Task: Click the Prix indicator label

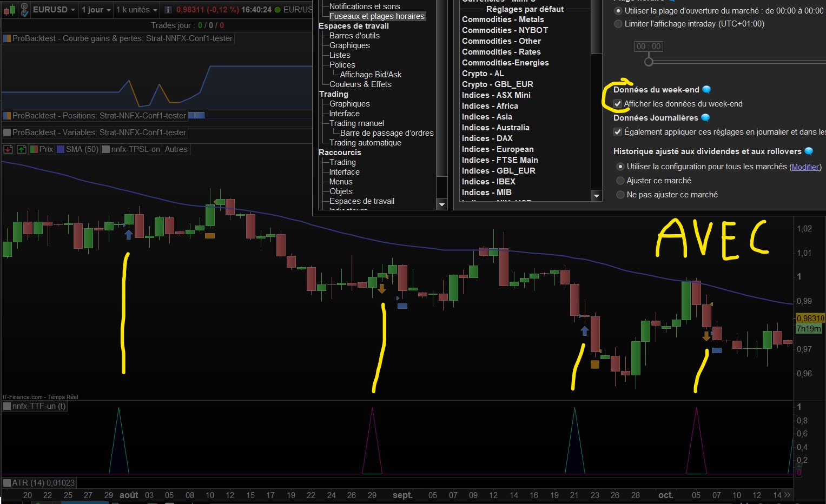Action: (47, 149)
